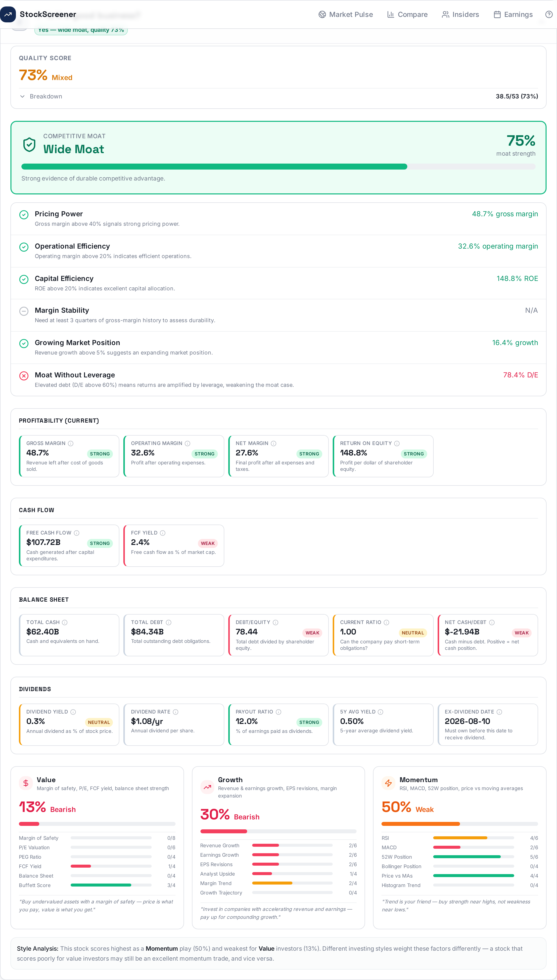This screenshot has width=557, height=980.
Task: Click the '48.7% gross margin' value
Action: coord(505,214)
